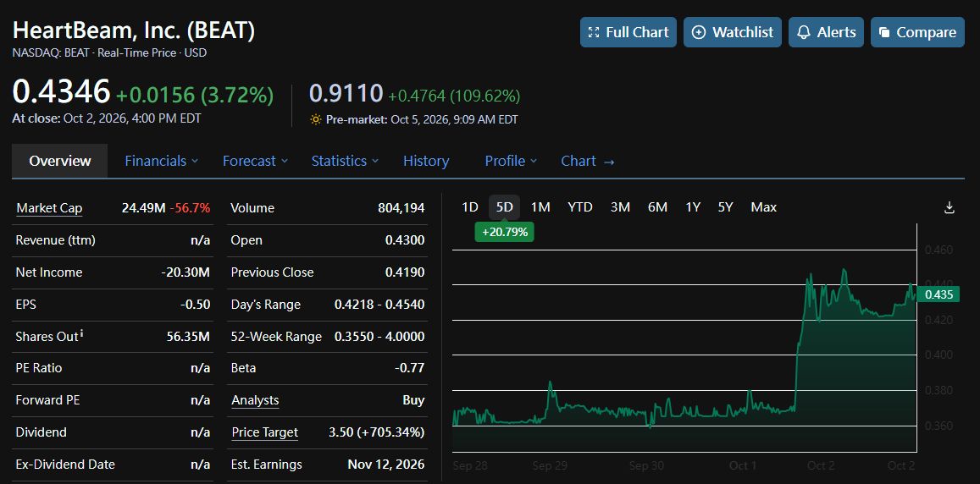
Task: Click the Market Cap change -56.7%
Action: point(190,208)
